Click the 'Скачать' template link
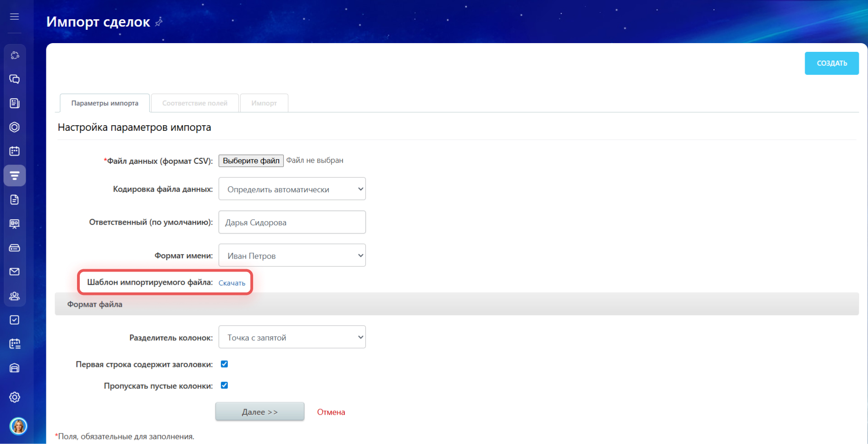Viewport: 868px width, 444px height. (x=232, y=283)
